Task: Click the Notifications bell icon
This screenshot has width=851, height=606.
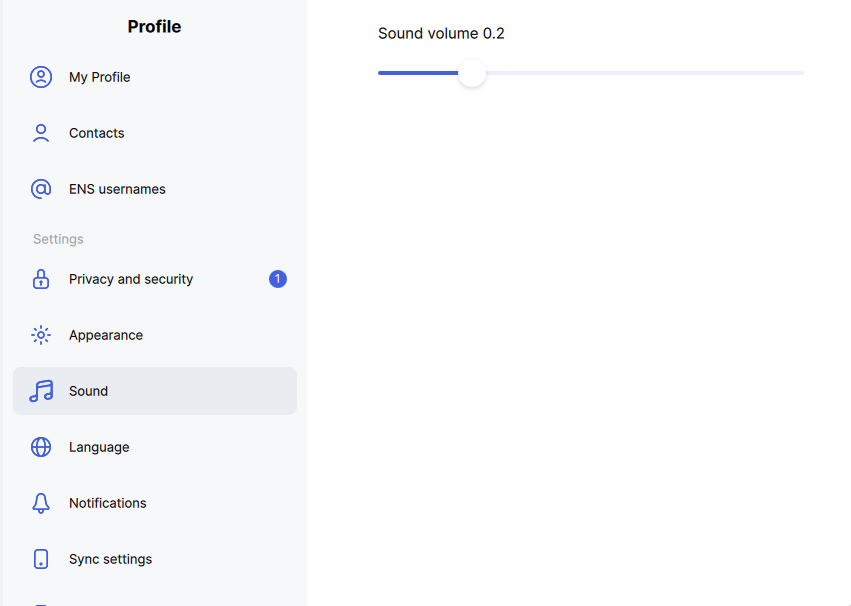Action: 41,503
